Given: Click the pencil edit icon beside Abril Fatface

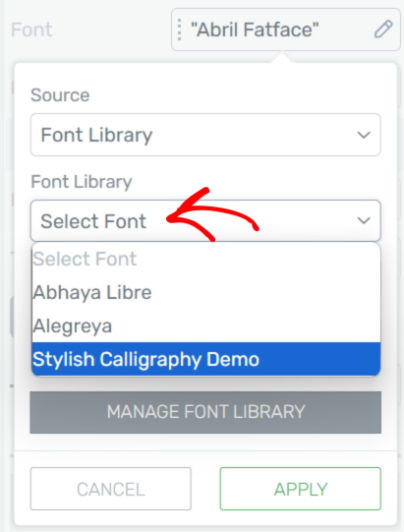Looking at the screenshot, I should coord(383,30).
